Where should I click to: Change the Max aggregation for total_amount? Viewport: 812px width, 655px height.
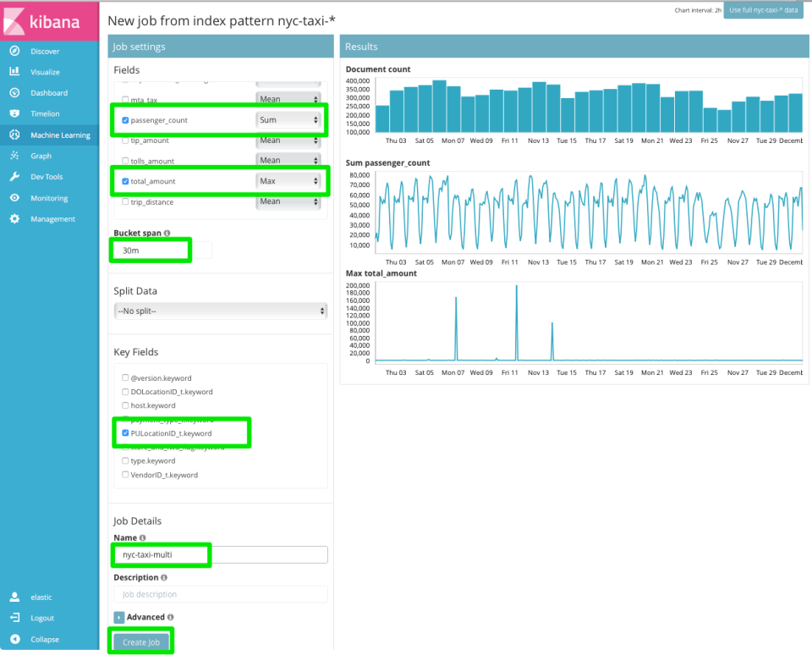coord(289,180)
